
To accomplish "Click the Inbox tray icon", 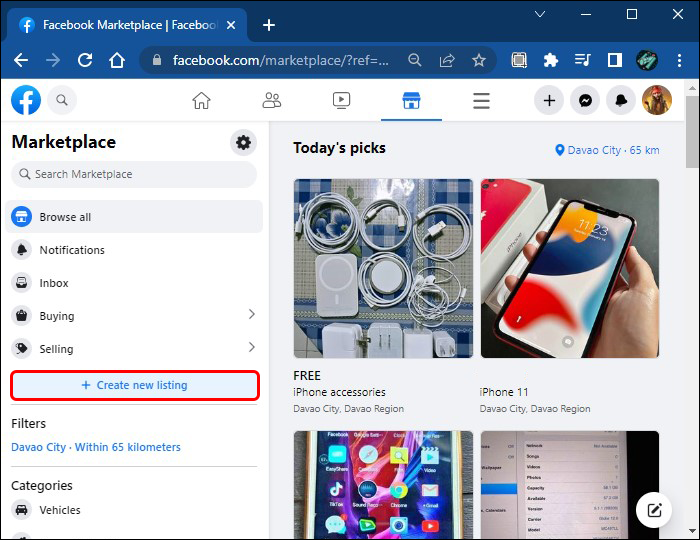I will click(x=21, y=283).
